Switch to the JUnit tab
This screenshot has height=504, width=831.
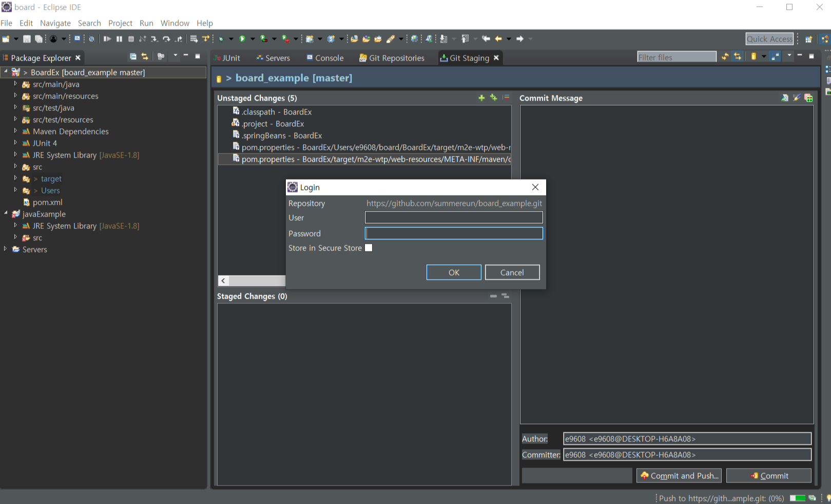(227, 58)
